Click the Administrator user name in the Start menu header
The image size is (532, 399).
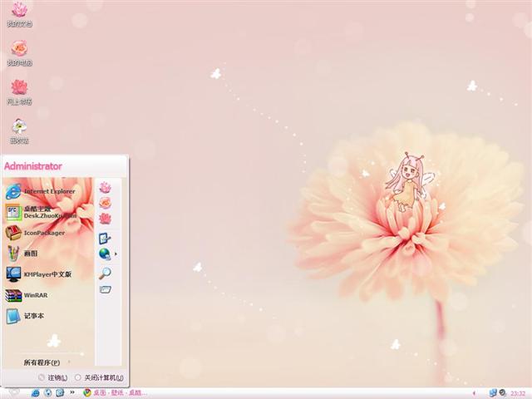33,166
